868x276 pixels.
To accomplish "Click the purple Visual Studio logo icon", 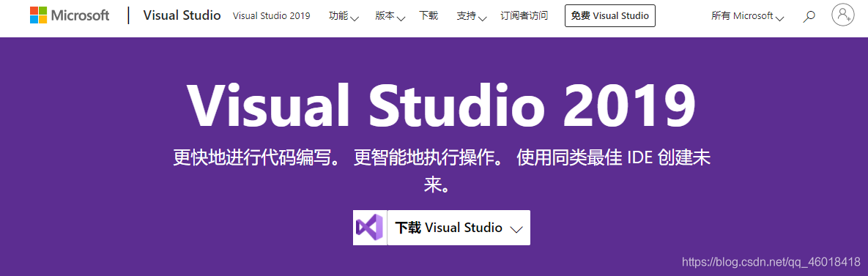I will pyautogui.click(x=370, y=228).
